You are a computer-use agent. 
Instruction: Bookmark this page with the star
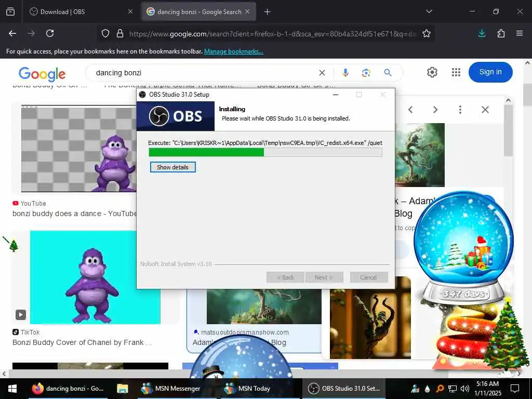point(427,33)
